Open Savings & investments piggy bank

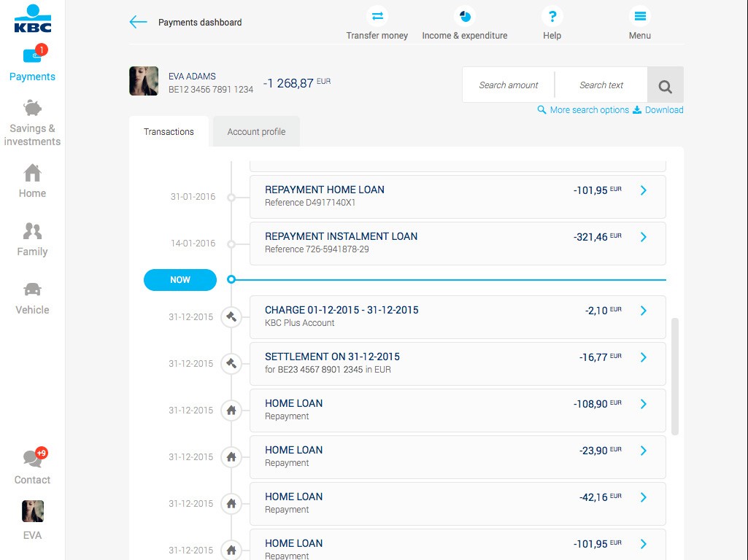[x=32, y=109]
